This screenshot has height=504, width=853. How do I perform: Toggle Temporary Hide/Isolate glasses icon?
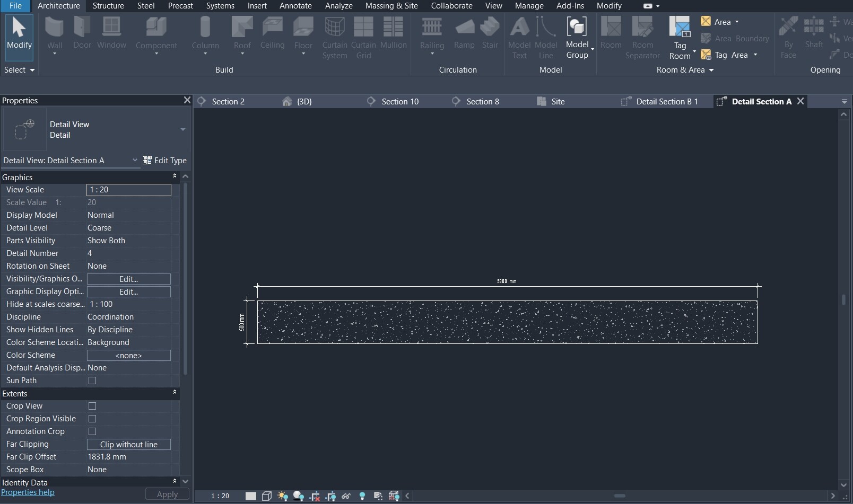pos(346,496)
